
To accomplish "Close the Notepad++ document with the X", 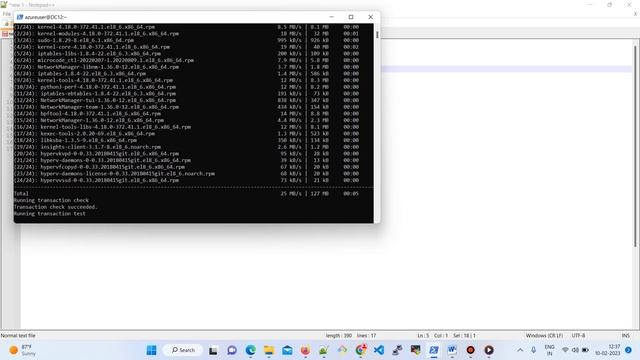I will click(x=635, y=14).
